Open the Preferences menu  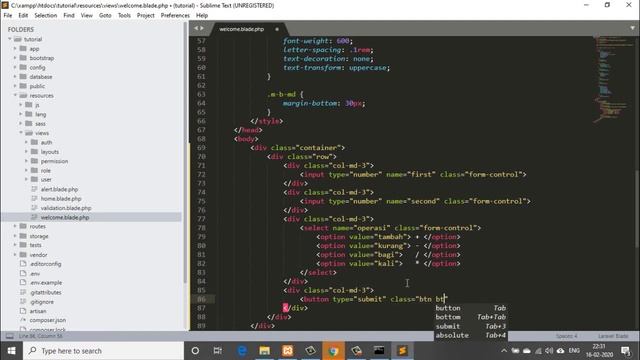tap(175, 15)
